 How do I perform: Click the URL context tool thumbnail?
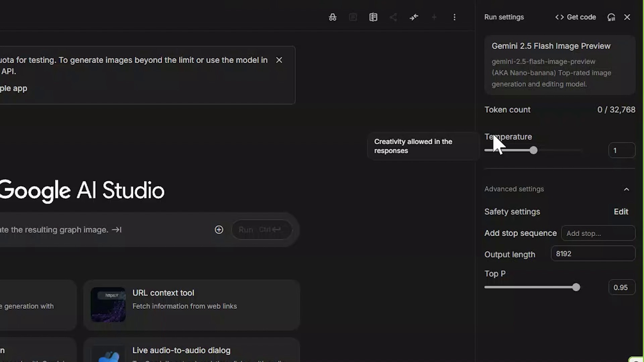coord(108,305)
